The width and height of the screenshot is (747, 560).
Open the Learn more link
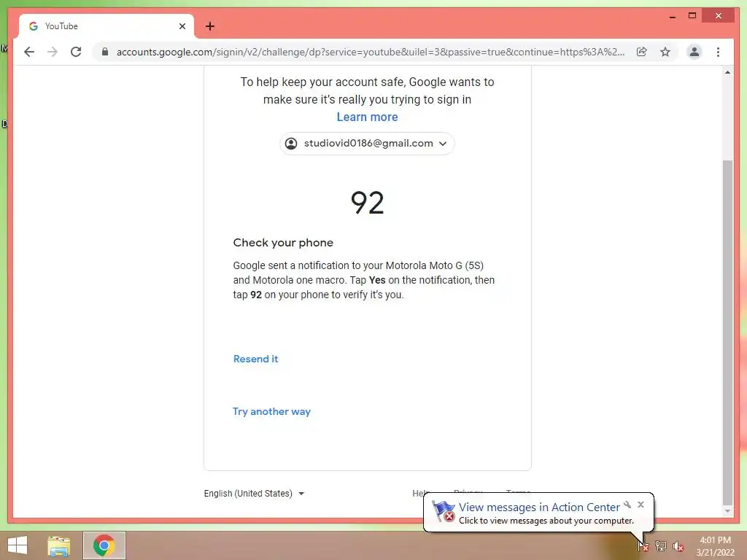coord(368,117)
